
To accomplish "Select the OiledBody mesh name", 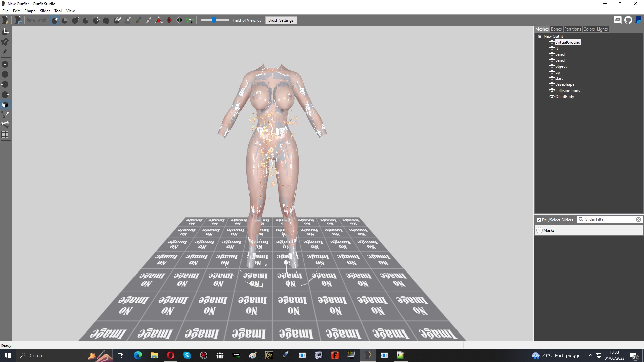I will coord(565,97).
